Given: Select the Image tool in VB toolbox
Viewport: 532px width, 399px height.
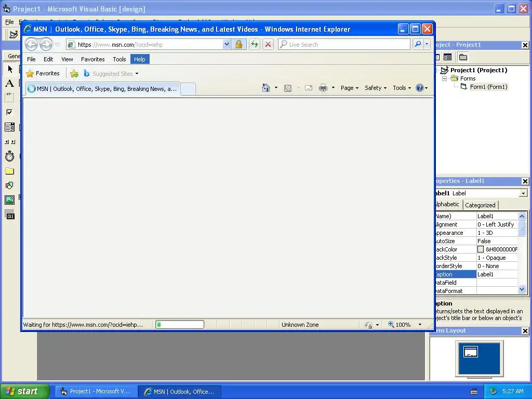Looking at the screenshot, I should point(10,200).
